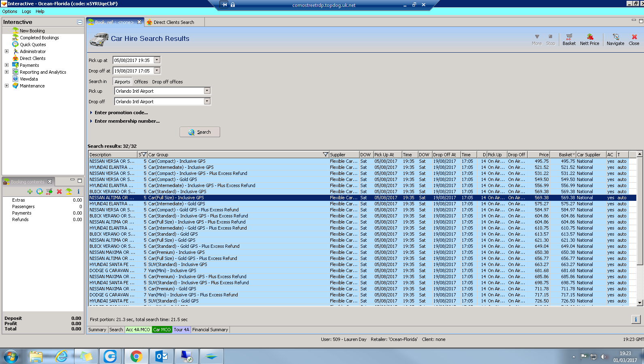The width and height of the screenshot is (644, 364).
Task: Expand the Reporting and Analytics node
Action: point(6,72)
